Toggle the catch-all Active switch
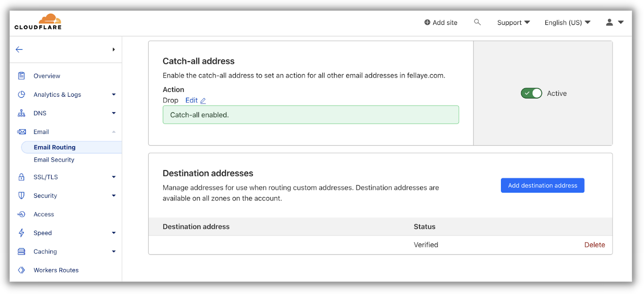Screen dimensions: 644x294 (x=531, y=93)
